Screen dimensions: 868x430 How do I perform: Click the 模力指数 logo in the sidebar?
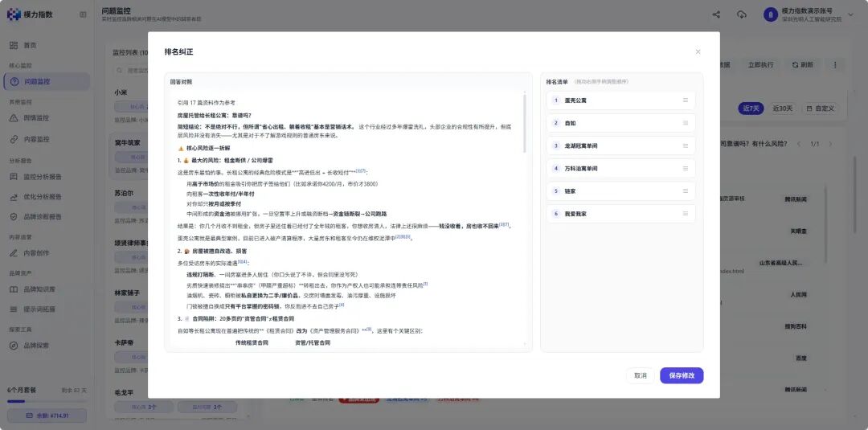tap(30, 14)
